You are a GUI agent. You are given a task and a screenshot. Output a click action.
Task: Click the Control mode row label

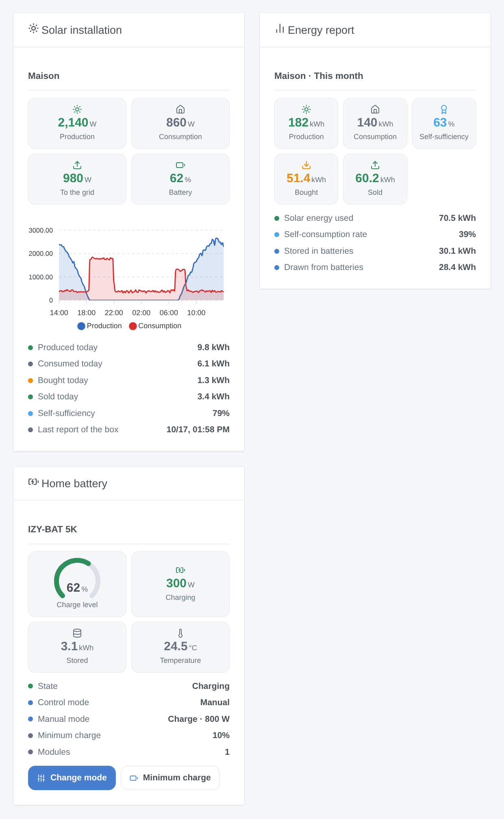(x=63, y=702)
